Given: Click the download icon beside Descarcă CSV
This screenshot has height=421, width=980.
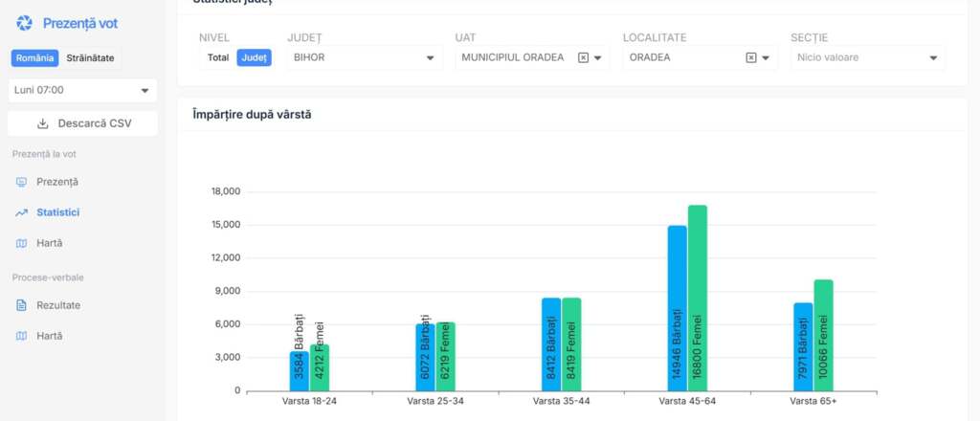Looking at the screenshot, I should [x=42, y=123].
